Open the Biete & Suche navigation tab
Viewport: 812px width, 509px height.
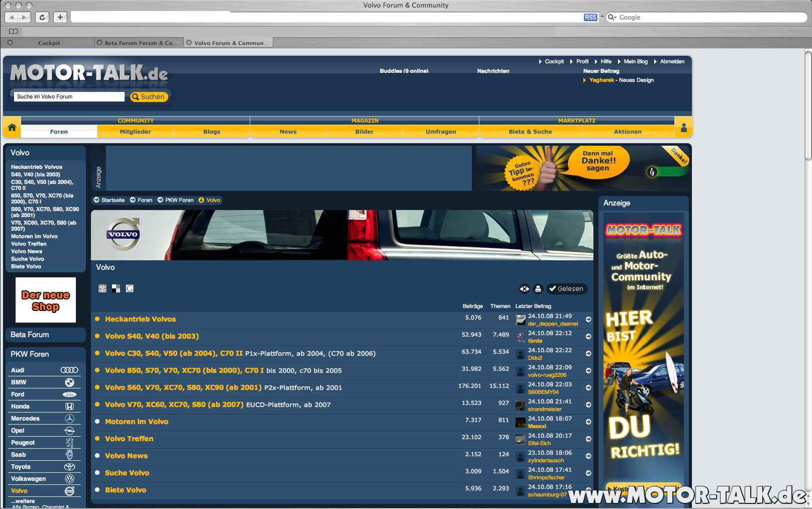click(530, 132)
